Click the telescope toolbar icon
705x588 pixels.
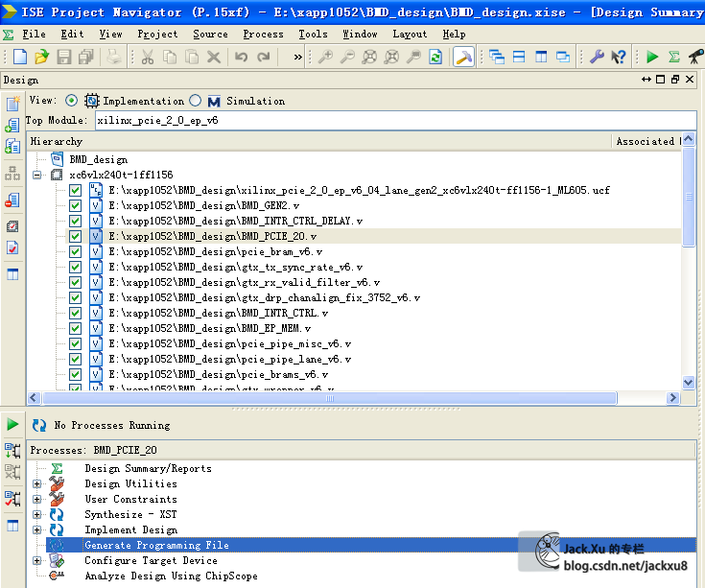pyautogui.click(x=696, y=57)
